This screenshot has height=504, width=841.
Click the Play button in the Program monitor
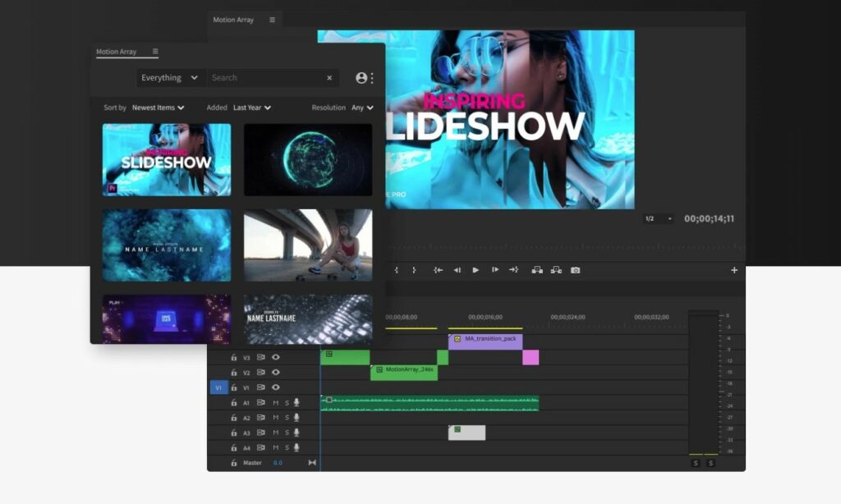click(476, 269)
